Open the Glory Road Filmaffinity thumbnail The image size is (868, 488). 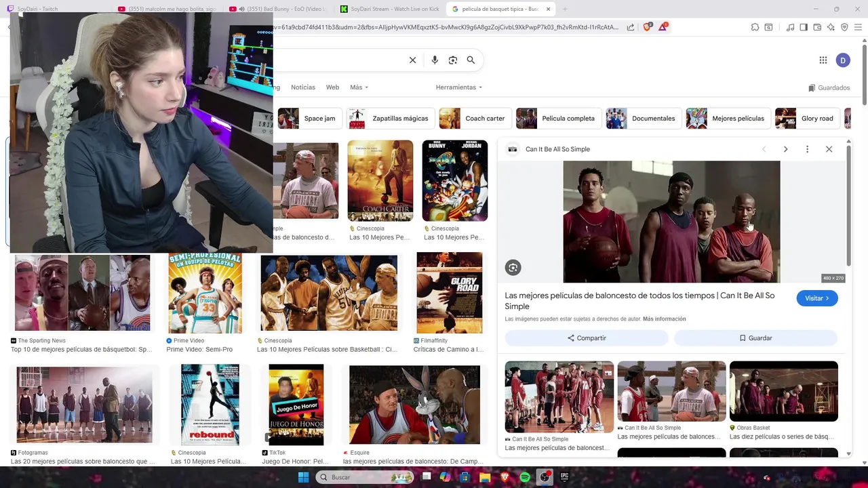click(450, 293)
